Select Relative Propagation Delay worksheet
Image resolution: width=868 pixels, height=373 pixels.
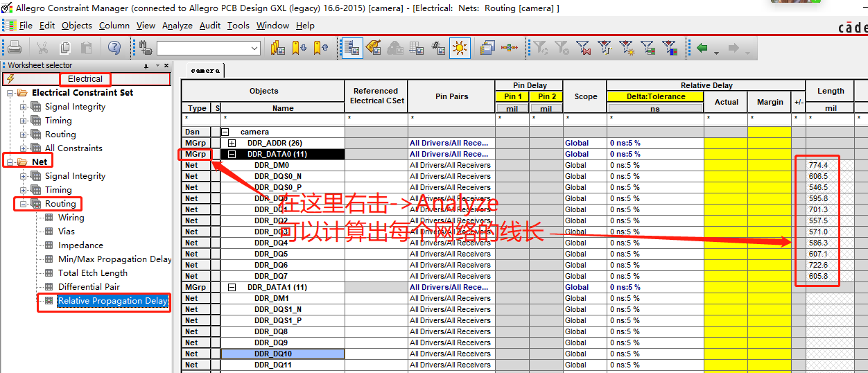pos(112,301)
